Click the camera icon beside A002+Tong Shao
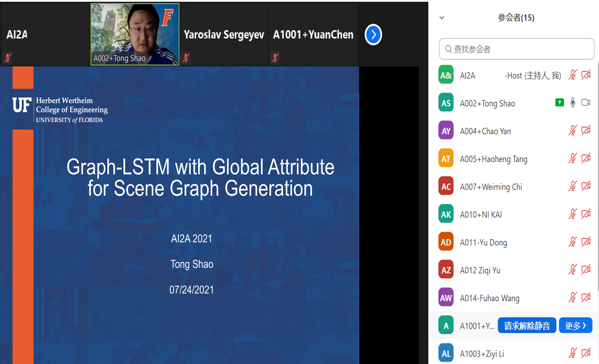The height and width of the screenshot is (364, 599). click(586, 103)
